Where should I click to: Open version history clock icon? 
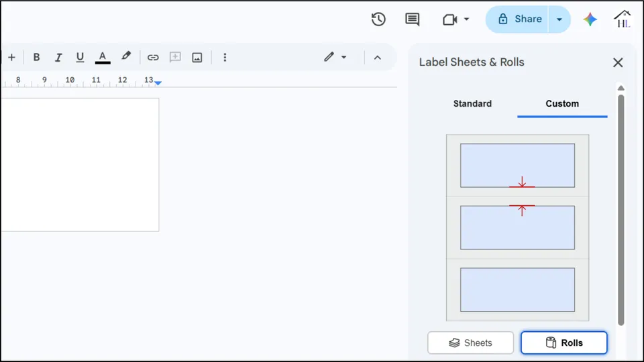point(378,19)
